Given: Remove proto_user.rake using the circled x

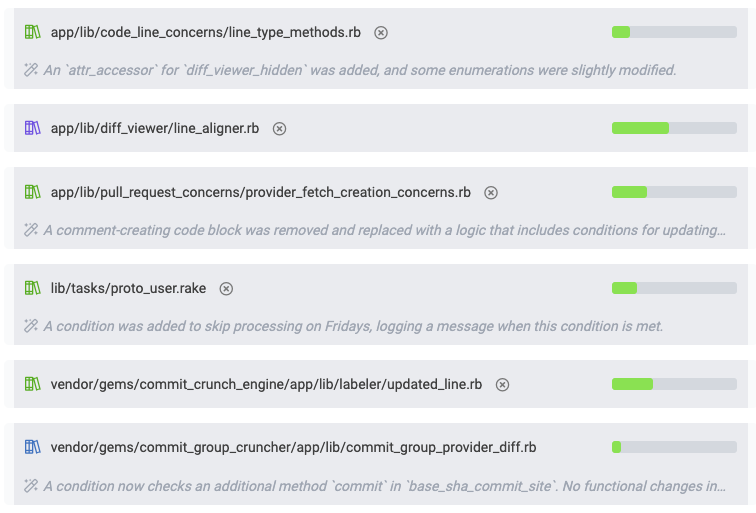Looking at the screenshot, I should 226,288.
